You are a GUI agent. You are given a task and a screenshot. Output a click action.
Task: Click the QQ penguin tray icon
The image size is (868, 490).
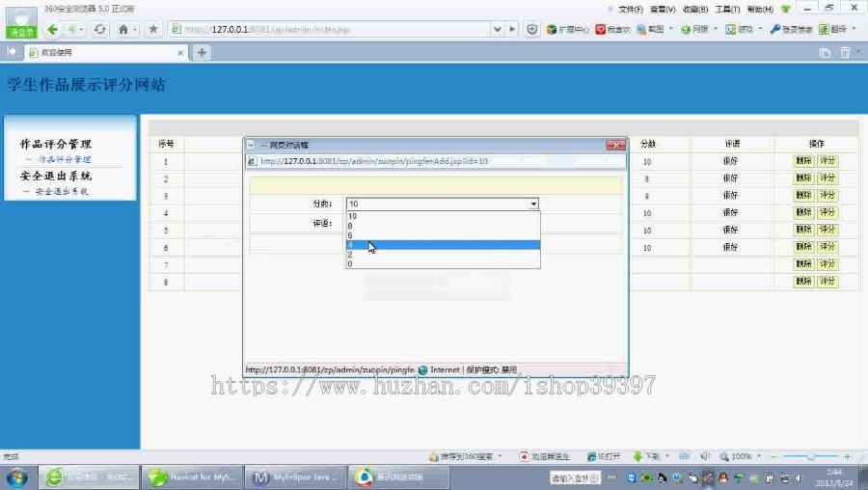pos(723,477)
